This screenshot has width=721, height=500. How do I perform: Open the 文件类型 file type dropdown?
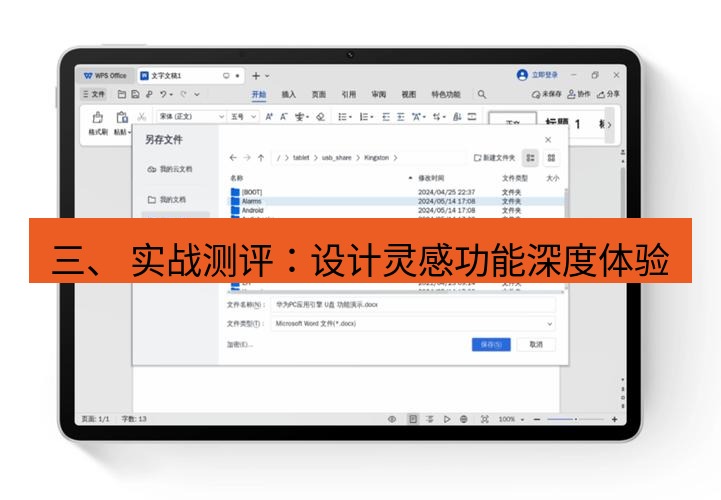point(413,323)
